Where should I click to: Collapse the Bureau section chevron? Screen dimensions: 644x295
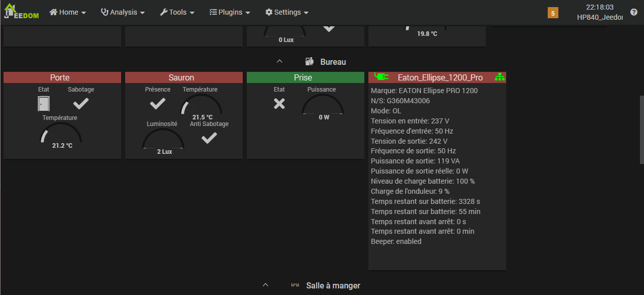(279, 62)
